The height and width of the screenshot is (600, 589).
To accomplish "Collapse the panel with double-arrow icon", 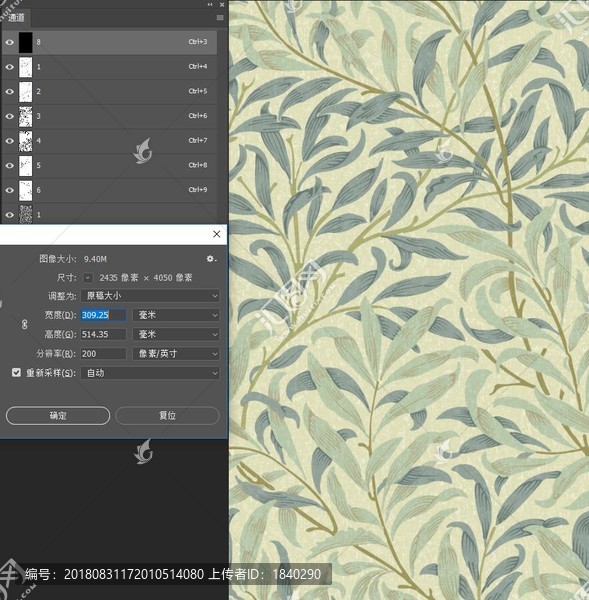I will pyautogui.click(x=210, y=5).
